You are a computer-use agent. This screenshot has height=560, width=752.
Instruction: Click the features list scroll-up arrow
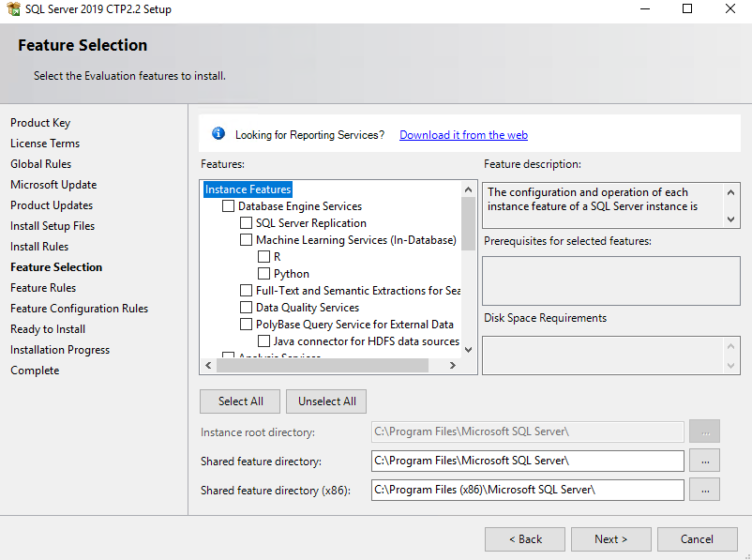[x=469, y=189]
